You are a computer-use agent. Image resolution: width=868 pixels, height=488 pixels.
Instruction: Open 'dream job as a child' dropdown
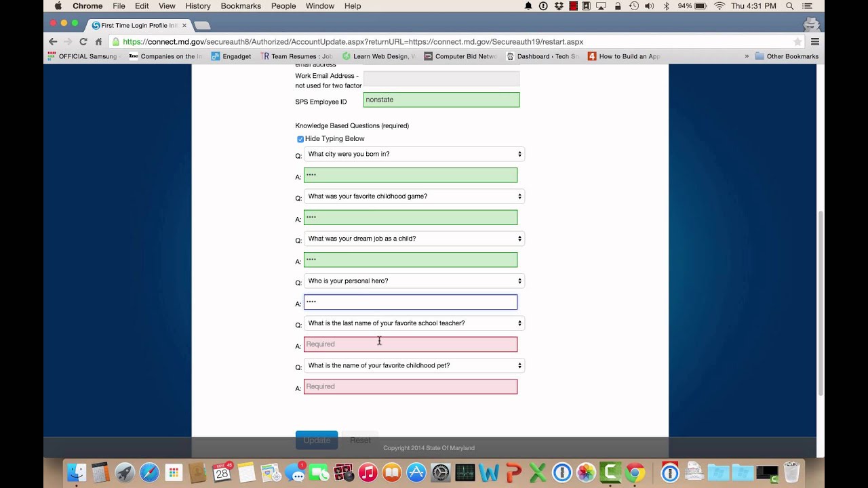click(x=414, y=239)
